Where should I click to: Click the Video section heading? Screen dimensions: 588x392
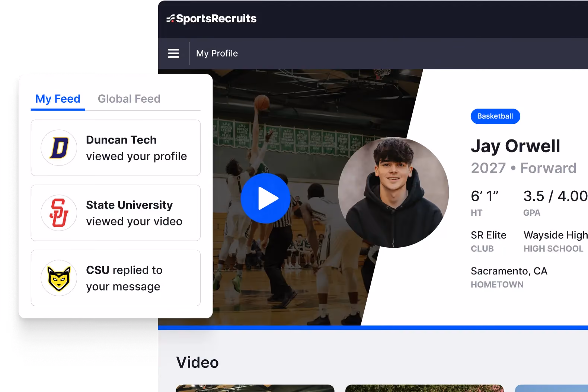pyautogui.click(x=198, y=362)
